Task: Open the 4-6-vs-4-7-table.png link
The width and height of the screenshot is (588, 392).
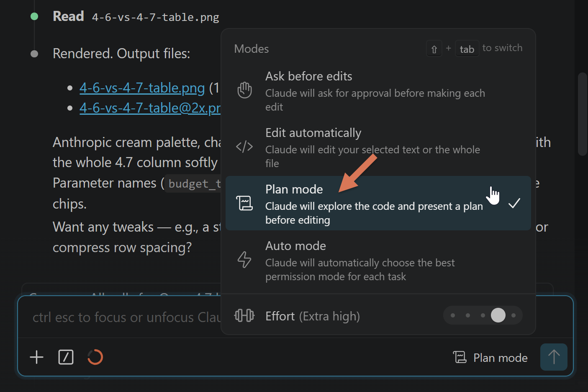Action: pyautogui.click(x=142, y=88)
